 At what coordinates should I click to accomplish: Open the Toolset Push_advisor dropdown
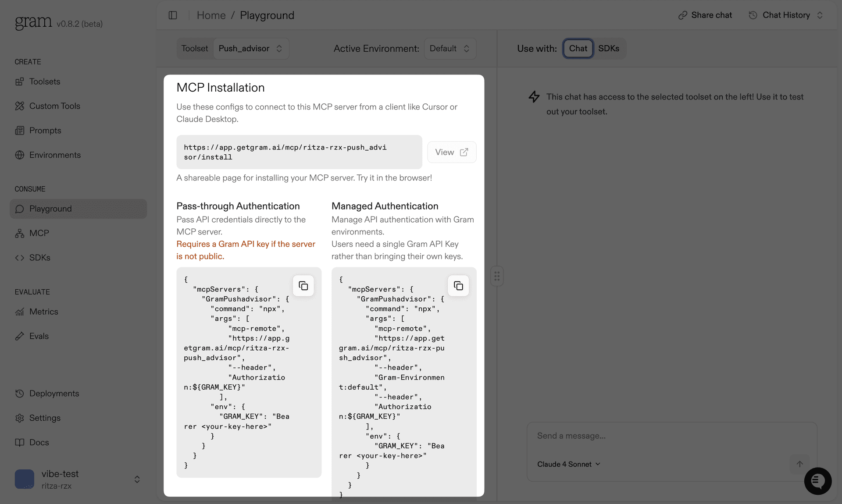(x=250, y=48)
